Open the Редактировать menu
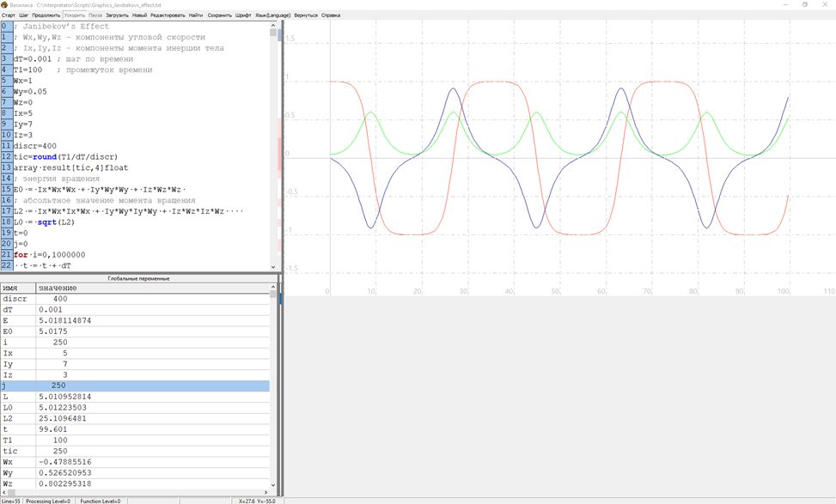The image size is (836, 504). (x=168, y=15)
